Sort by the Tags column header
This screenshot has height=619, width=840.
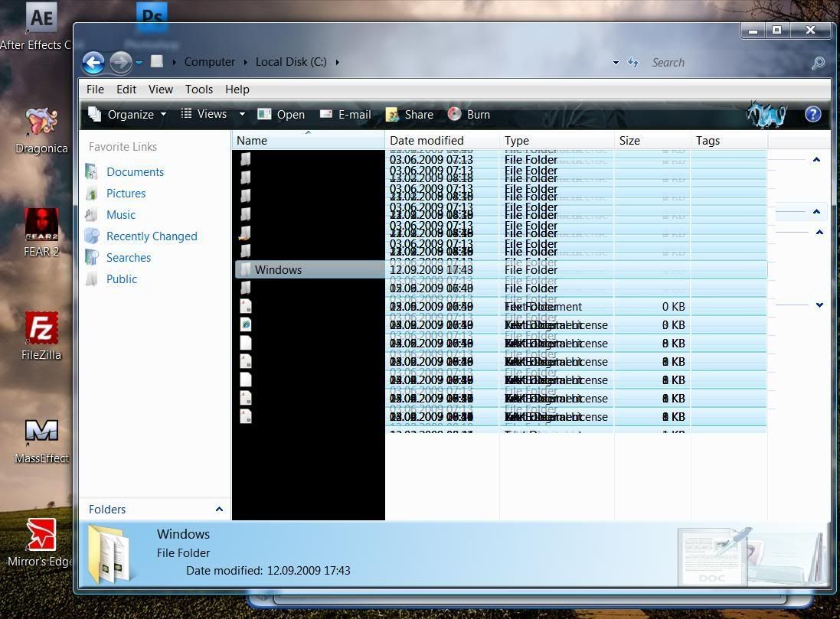tap(729, 140)
